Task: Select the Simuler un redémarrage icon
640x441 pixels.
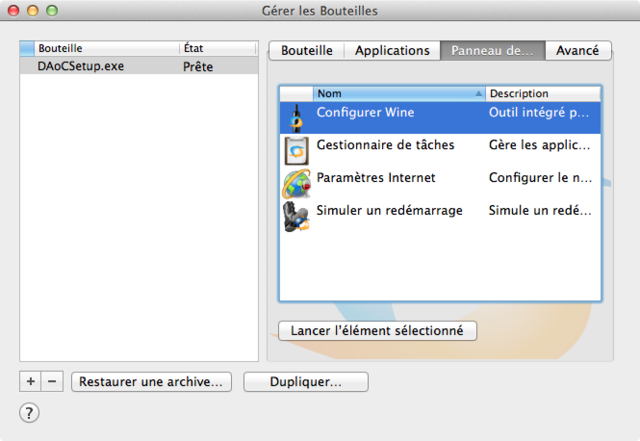Action: (296, 215)
